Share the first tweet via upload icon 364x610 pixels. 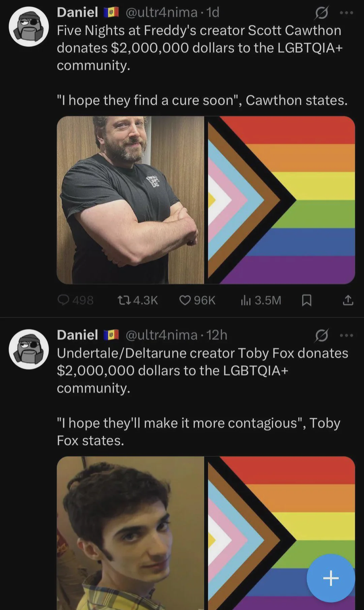pos(348,300)
